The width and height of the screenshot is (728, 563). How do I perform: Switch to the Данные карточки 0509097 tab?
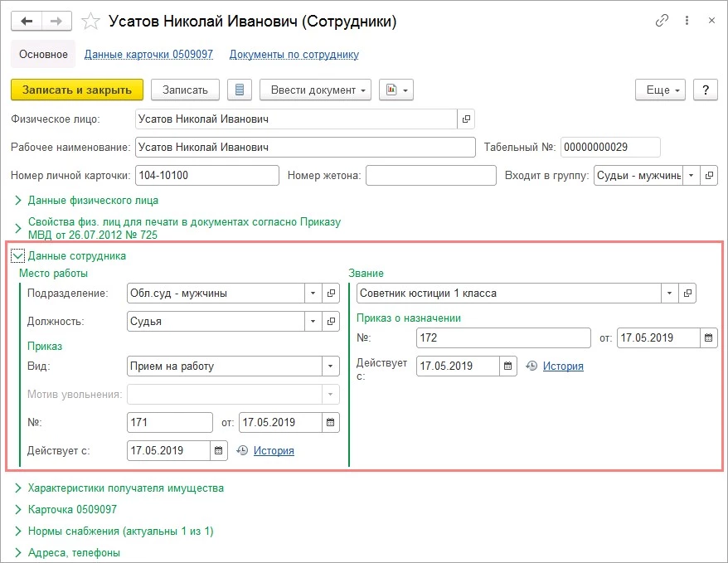pyautogui.click(x=148, y=55)
